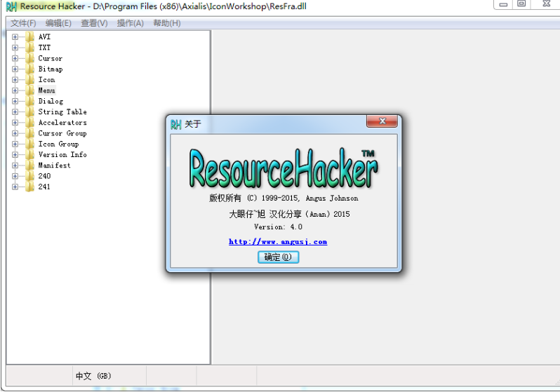Expand the String Table node
This screenshot has height=392, width=560.
click(x=15, y=112)
